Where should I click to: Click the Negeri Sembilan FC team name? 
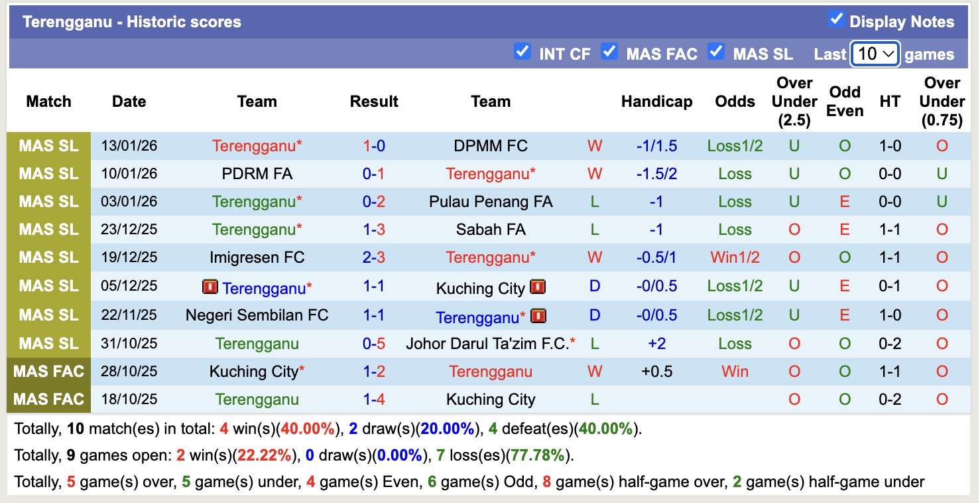[x=257, y=317]
